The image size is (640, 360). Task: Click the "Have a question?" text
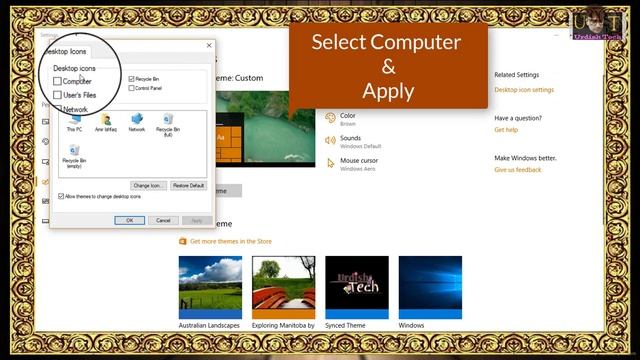(518, 118)
